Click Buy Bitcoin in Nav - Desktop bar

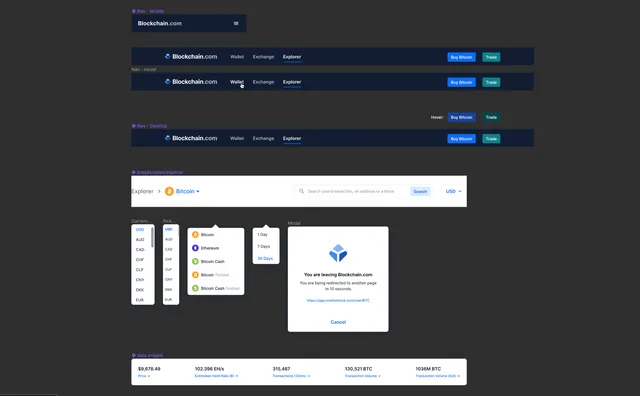461,138
